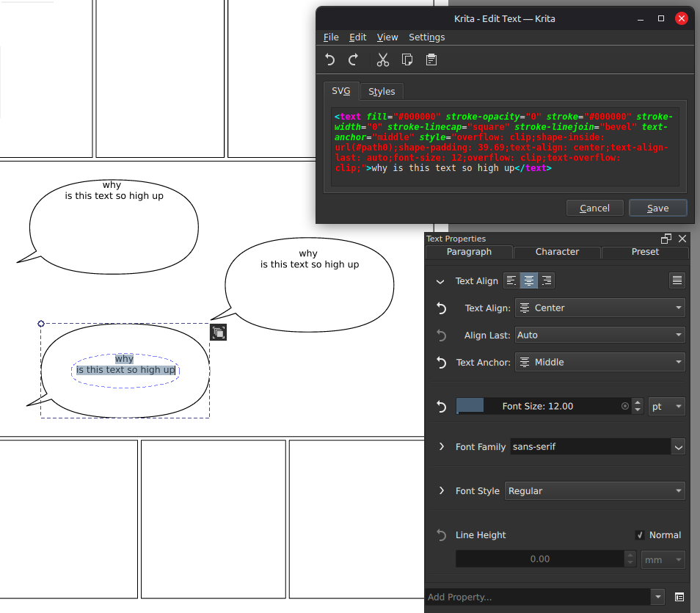
Task: Click the Redo icon in Edit Text toolbar
Action: [354, 59]
